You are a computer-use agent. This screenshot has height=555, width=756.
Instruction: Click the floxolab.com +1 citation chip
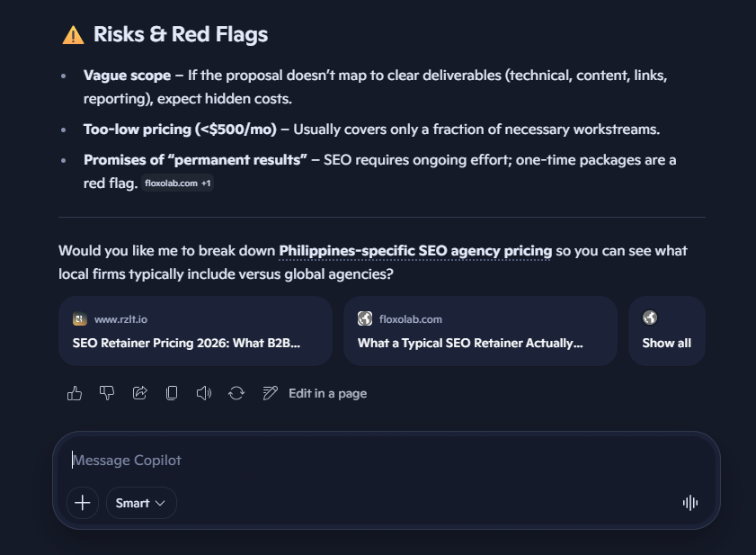(177, 184)
